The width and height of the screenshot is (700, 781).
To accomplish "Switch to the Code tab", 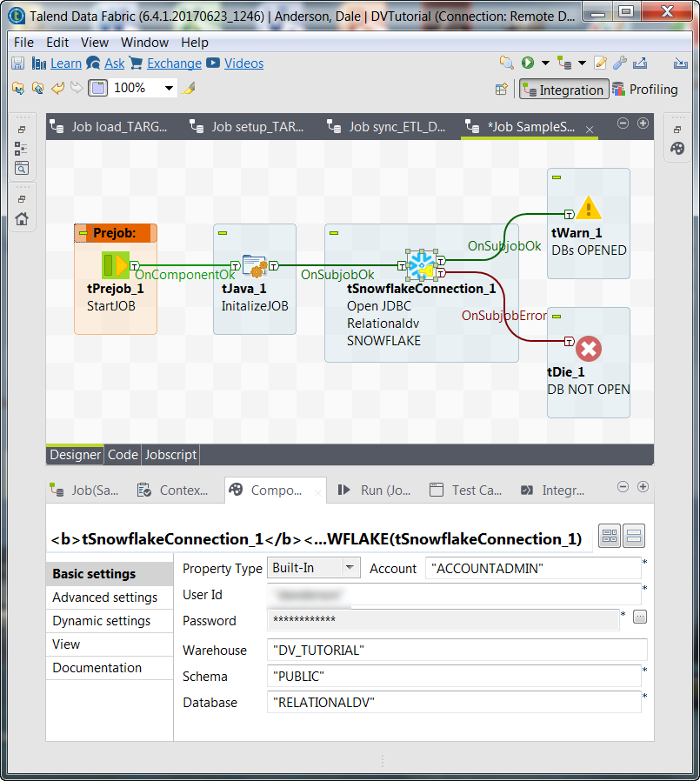I will click(x=123, y=454).
